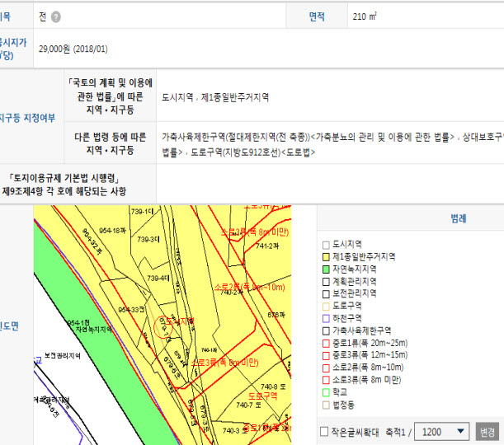This screenshot has height=445, width=504.
Task: Click the 법정동 legend box
Action: pyautogui.click(x=326, y=405)
